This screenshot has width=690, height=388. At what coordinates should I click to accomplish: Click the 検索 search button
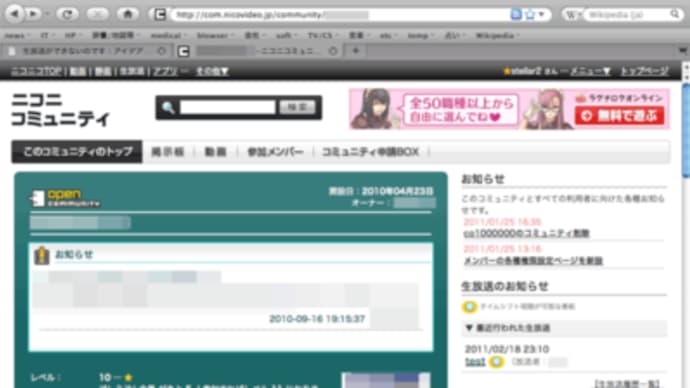coord(297,107)
